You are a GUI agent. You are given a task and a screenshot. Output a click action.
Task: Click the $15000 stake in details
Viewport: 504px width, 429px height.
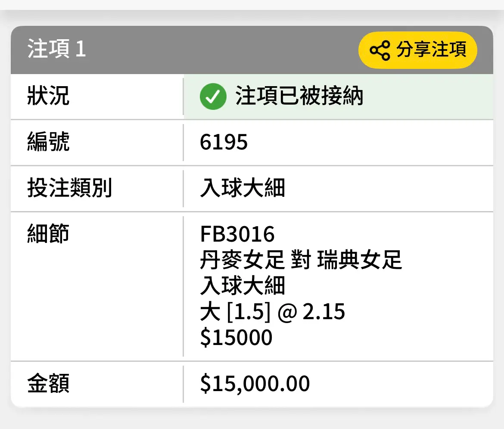tap(236, 337)
